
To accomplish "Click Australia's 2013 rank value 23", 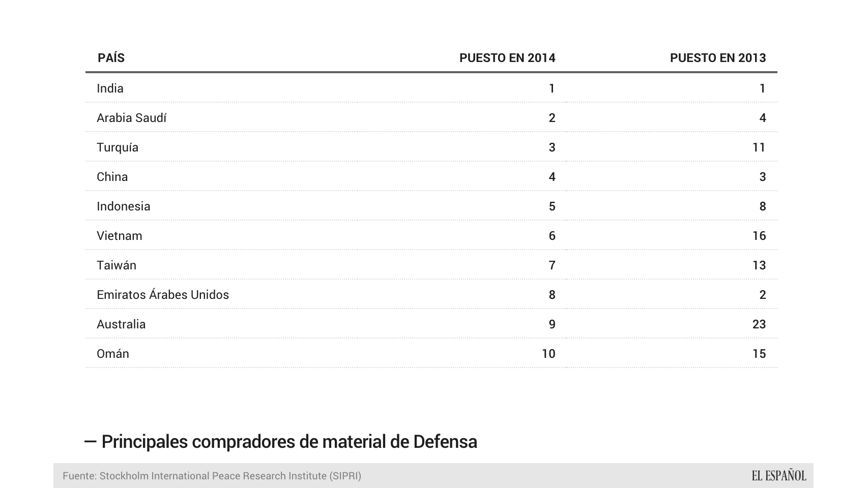I will click(759, 324).
